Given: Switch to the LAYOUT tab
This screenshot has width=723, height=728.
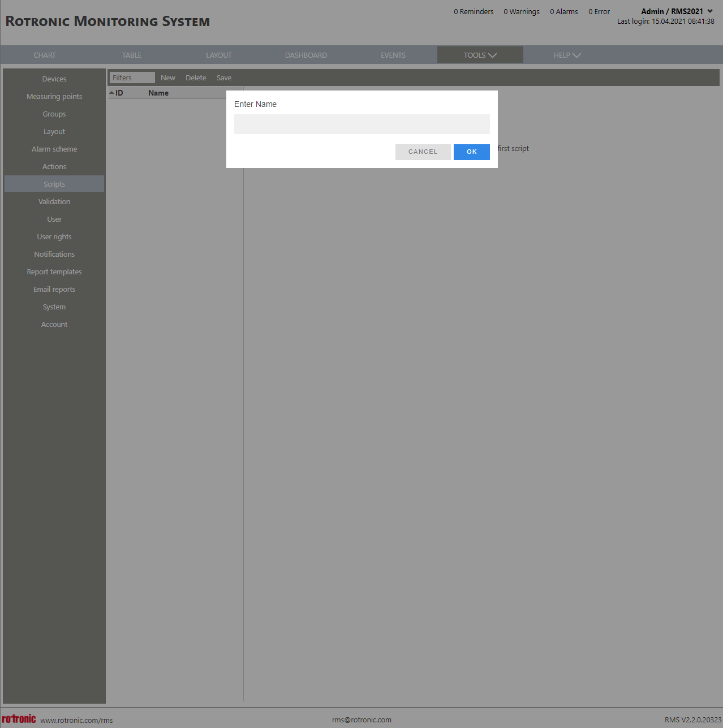Looking at the screenshot, I should (219, 55).
